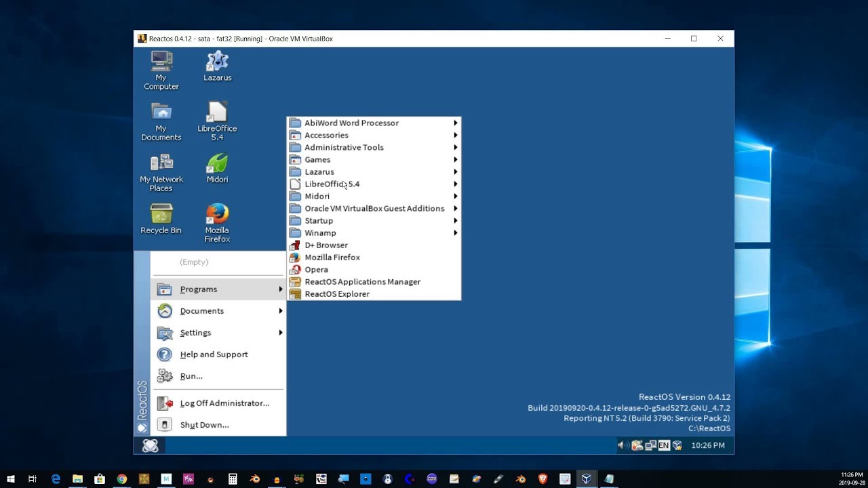Open Task View on host taskbar
Viewport: 868px width, 488px height.
point(33,479)
